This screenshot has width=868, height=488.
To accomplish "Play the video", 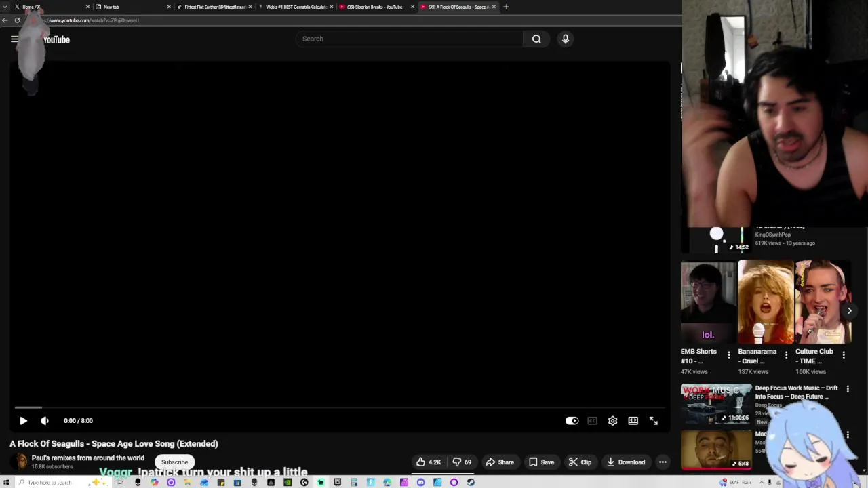I will 23,420.
